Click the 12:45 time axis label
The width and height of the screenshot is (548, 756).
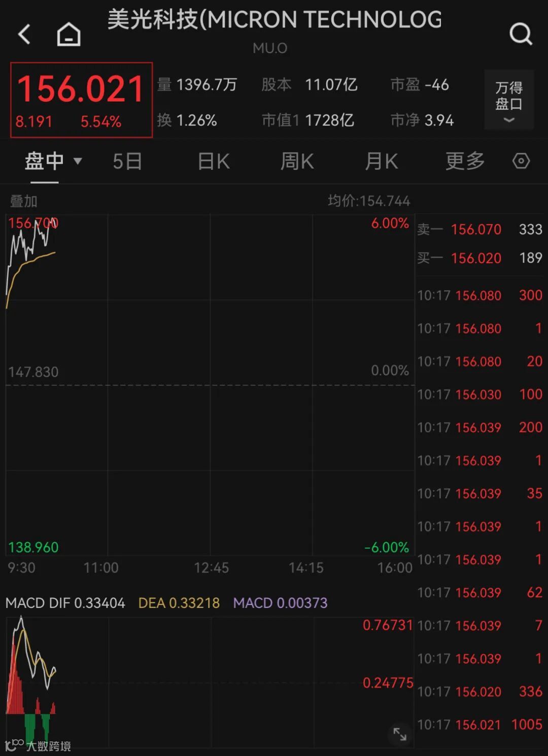[x=211, y=567]
